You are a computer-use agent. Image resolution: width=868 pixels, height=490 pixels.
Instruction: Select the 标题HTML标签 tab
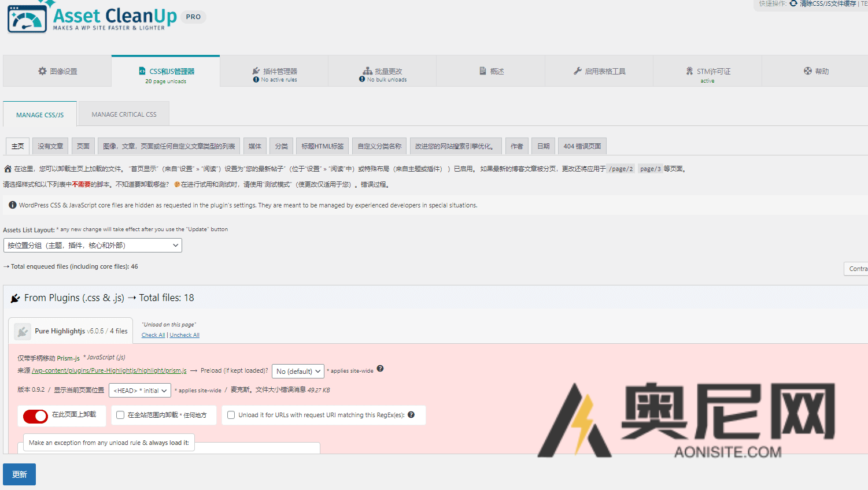click(323, 146)
